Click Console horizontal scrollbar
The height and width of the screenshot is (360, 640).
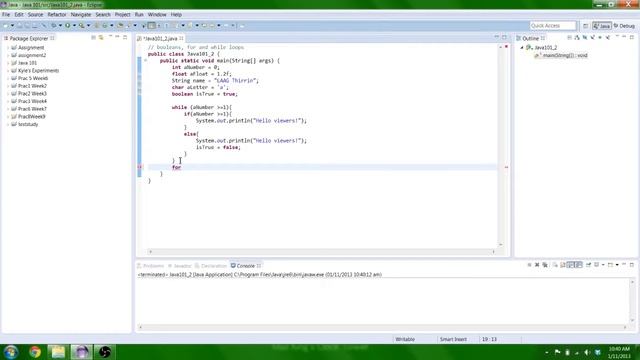click(x=383, y=327)
